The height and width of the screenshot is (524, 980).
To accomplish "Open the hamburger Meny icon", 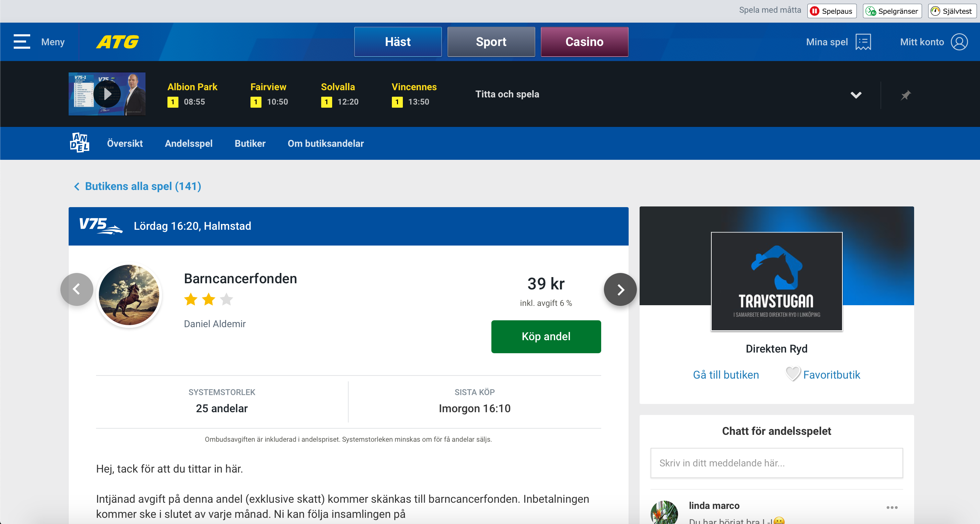I will [22, 41].
